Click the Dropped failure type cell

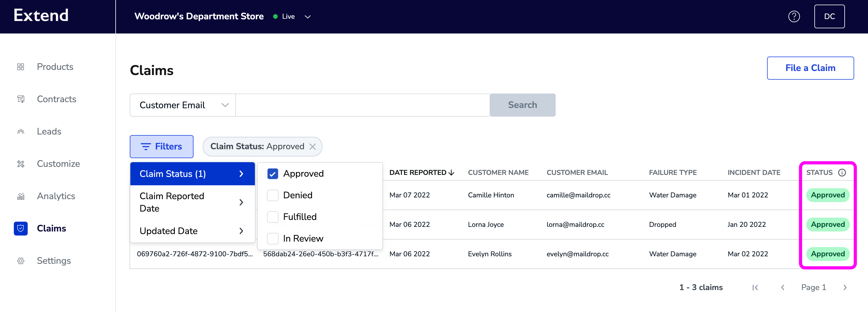(x=662, y=225)
